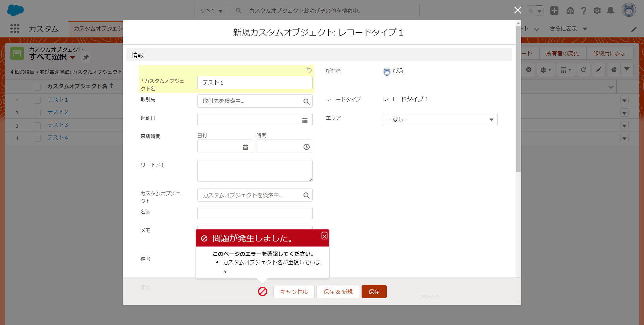The height and width of the screenshot is (325, 644).
Task: Open the setup gear icon
Action: (597, 11)
